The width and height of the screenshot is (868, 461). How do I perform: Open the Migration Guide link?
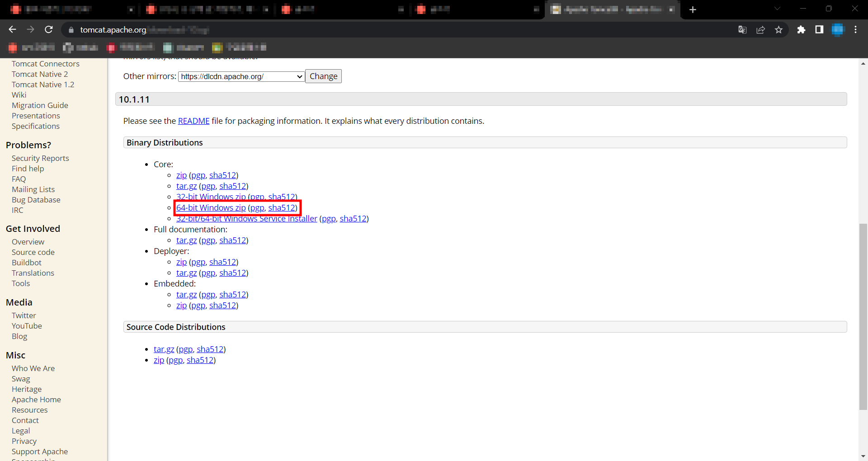tap(40, 105)
